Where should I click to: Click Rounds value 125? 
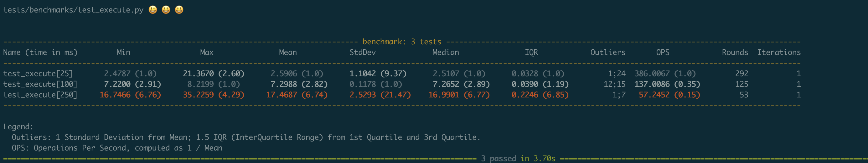(x=741, y=84)
